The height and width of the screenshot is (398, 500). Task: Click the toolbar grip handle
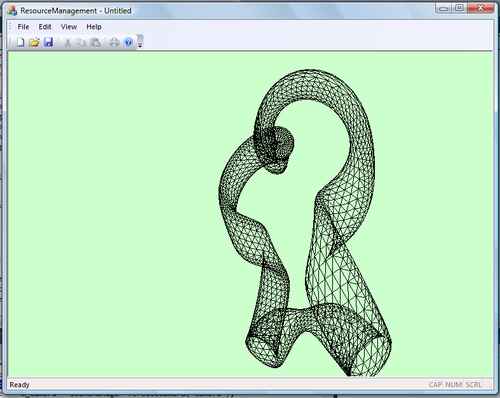[10, 42]
